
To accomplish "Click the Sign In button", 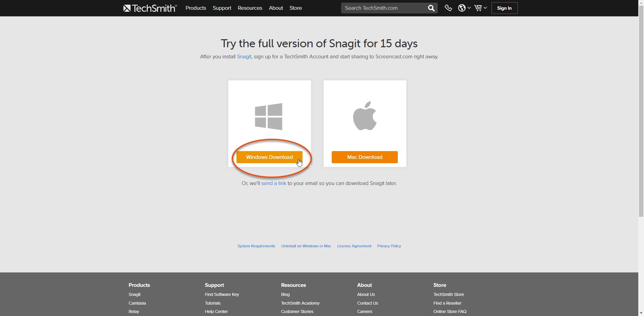I will click(x=504, y=8).
